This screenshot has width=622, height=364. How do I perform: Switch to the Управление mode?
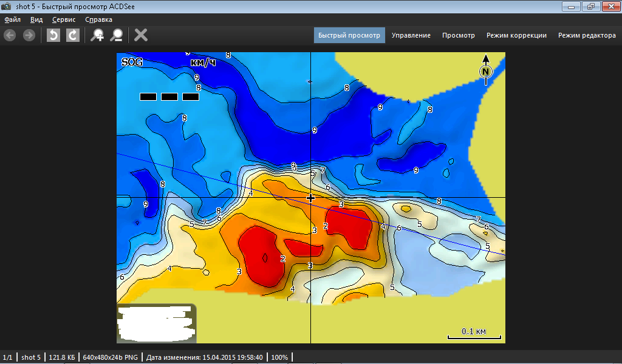click(411, 35)
